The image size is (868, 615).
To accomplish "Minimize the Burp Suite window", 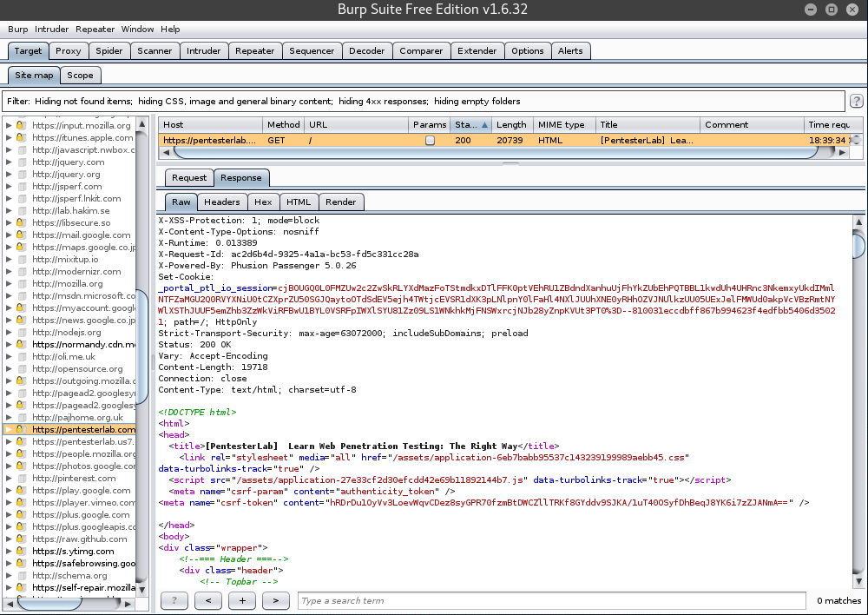I will pos(811,10).
